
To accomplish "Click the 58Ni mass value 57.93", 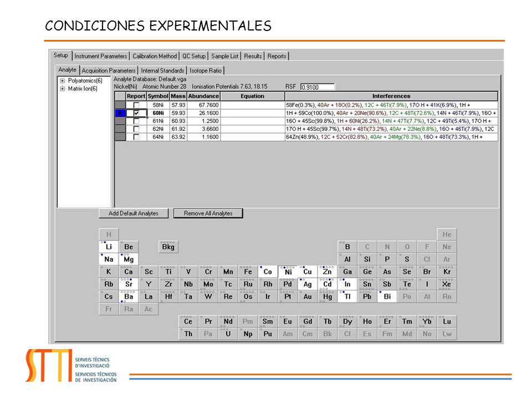I will pyautogui.click(x=178, y=105).
